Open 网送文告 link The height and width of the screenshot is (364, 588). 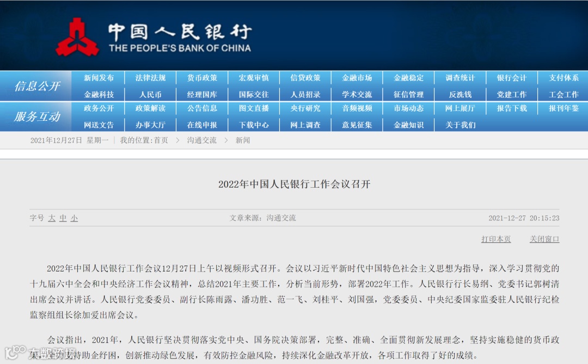pos(99,125)
